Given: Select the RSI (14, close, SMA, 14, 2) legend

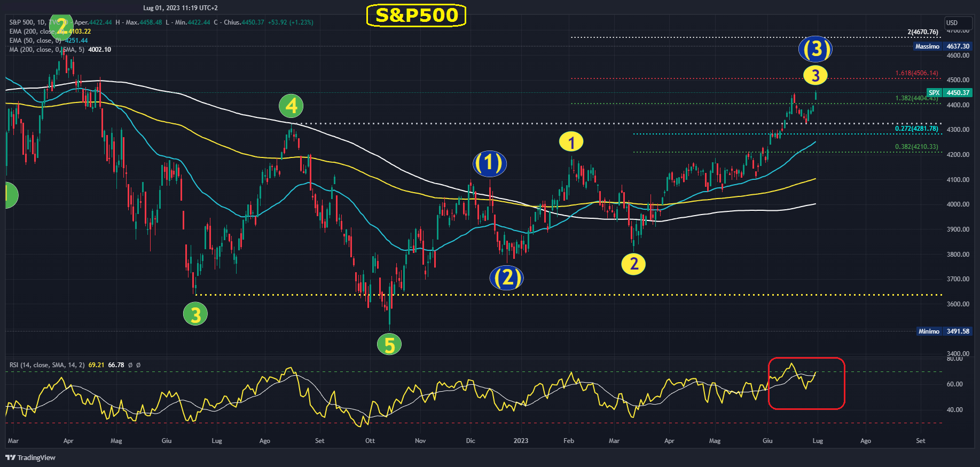Looking at the screenshot, I should point(47,365).
